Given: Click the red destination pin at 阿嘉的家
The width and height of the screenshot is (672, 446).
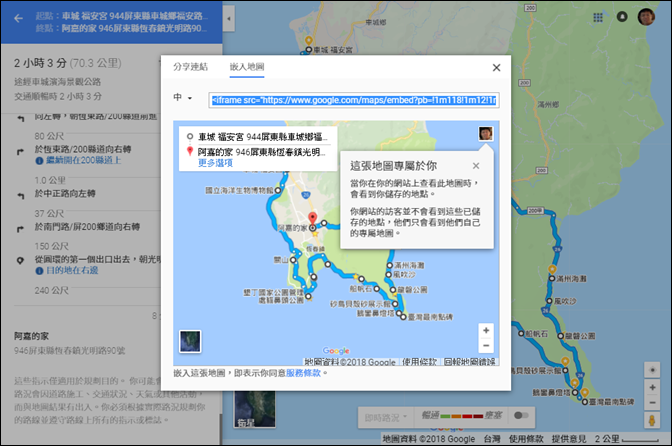Looking at the screenshot, I should (313, 219).
